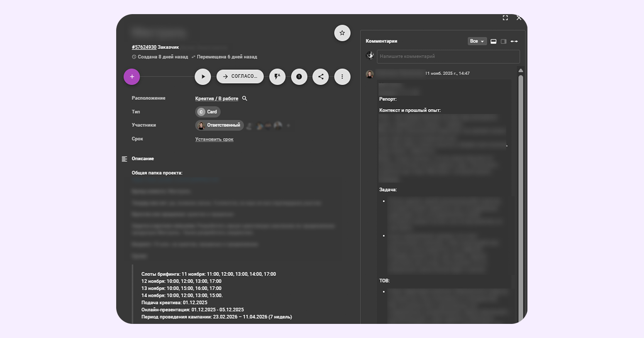Click the Напишите комментарий input field
Image resolution: width=644 pixels, height=338 pixels.
tap(448, 56)
